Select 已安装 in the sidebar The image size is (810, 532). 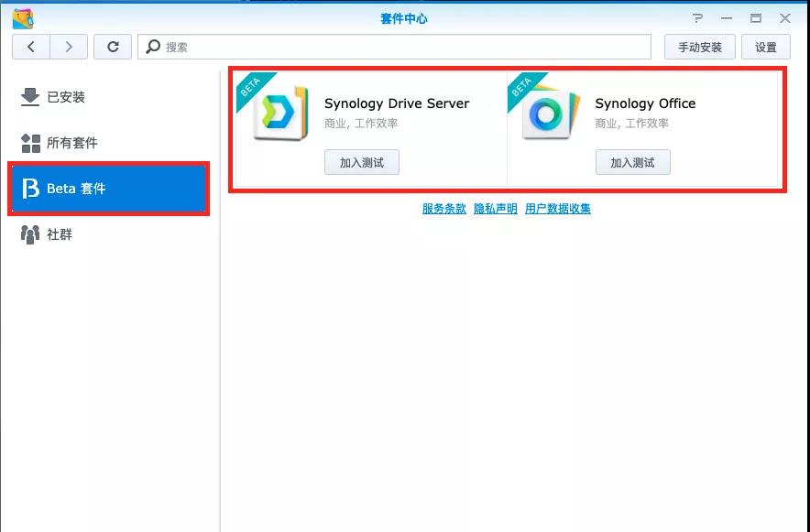64,97
